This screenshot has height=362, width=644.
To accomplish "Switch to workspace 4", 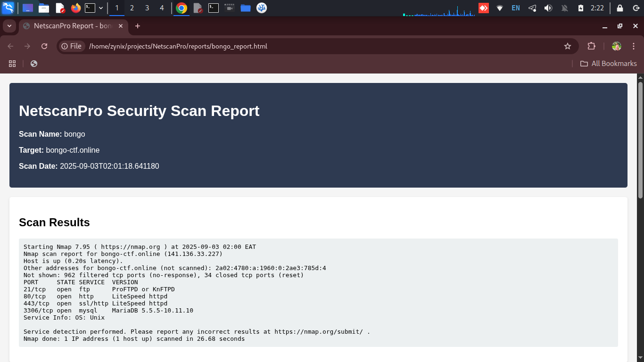I will [x=162, y=8].
